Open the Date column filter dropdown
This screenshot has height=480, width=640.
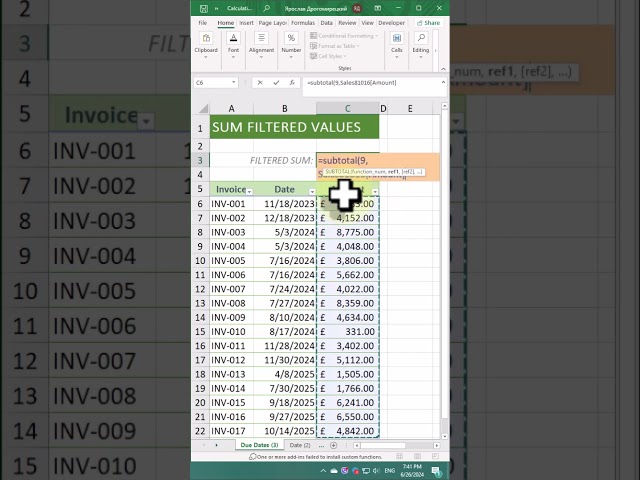(x=312, y=192)
